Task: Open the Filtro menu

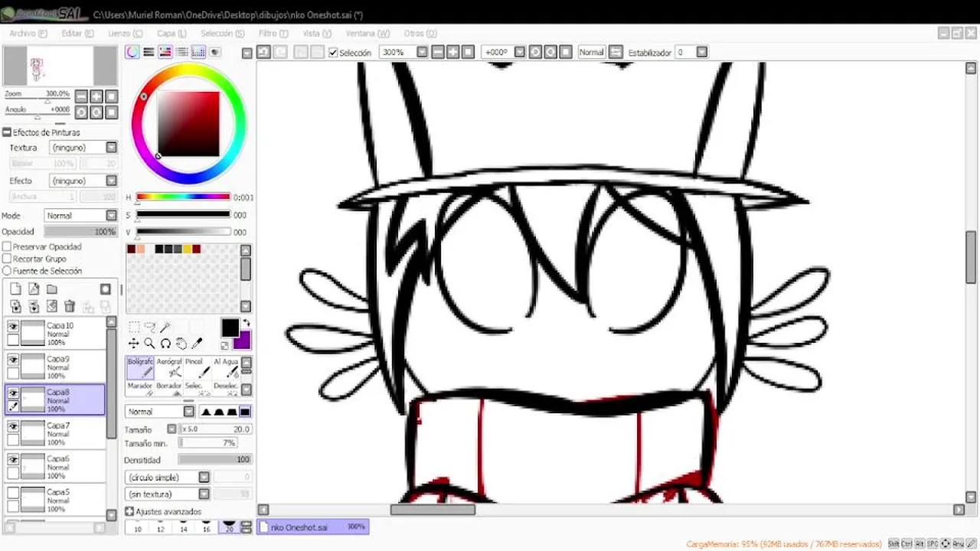Action: point(273,34)
